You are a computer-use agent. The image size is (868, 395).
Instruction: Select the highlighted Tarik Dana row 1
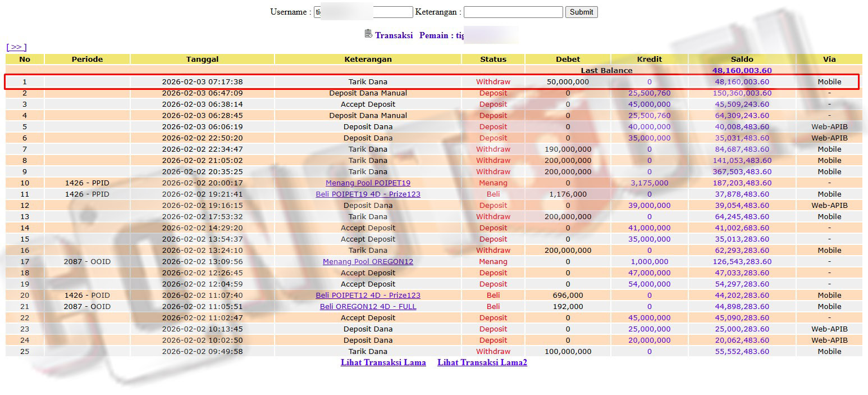[x=368, y=81]
